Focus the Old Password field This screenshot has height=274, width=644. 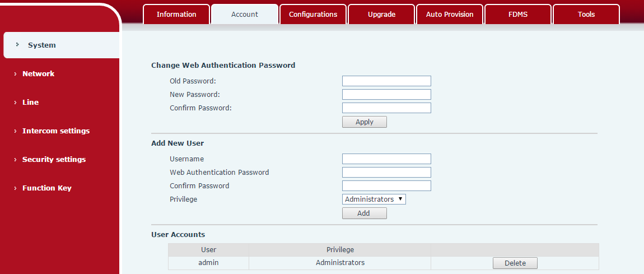click(386, 81)
